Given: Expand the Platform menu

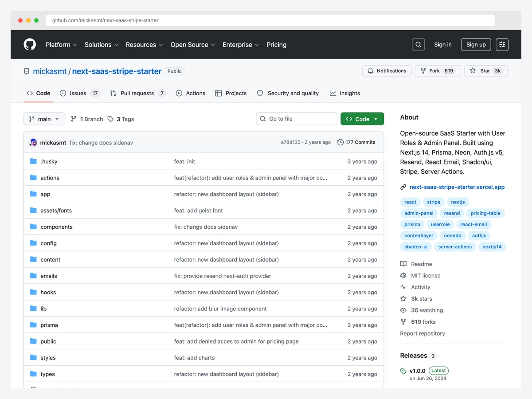Looking at the screenshot, I should [61, 45].
